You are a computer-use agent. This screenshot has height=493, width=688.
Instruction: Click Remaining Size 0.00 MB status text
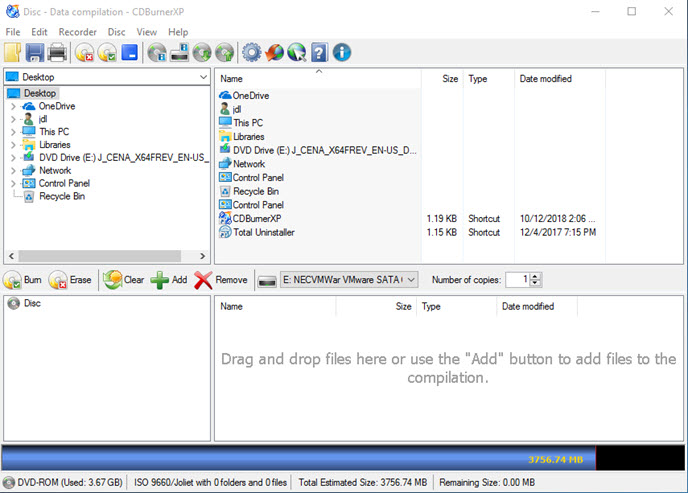click(x=487, y=482)
